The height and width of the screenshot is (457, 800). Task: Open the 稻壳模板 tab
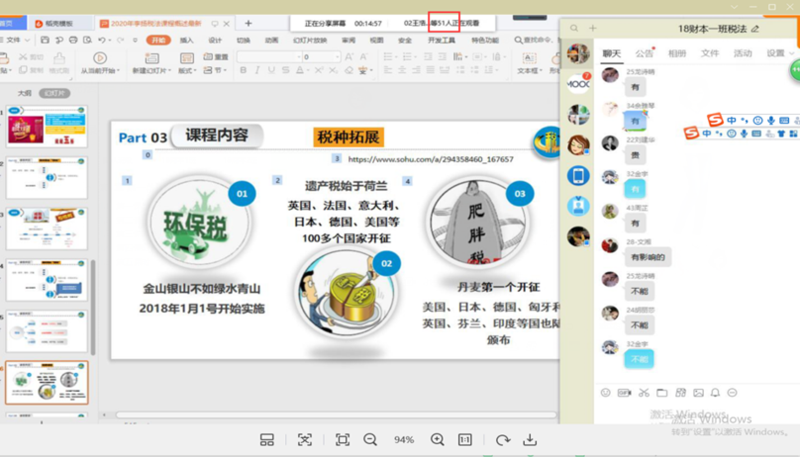click(60, 23)
